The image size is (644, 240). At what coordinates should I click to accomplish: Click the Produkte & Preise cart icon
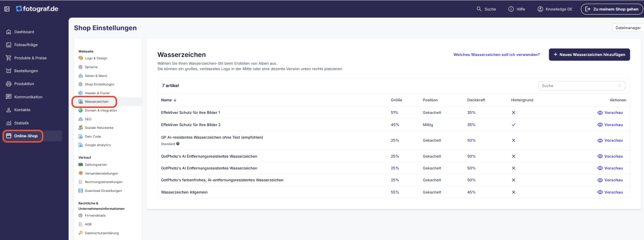[x=9, y=58]
